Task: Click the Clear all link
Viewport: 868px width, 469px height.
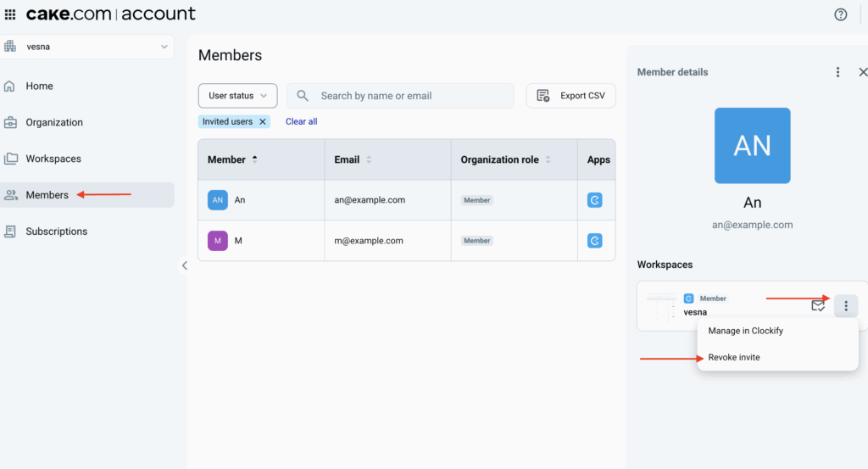Action: point(301,122)
